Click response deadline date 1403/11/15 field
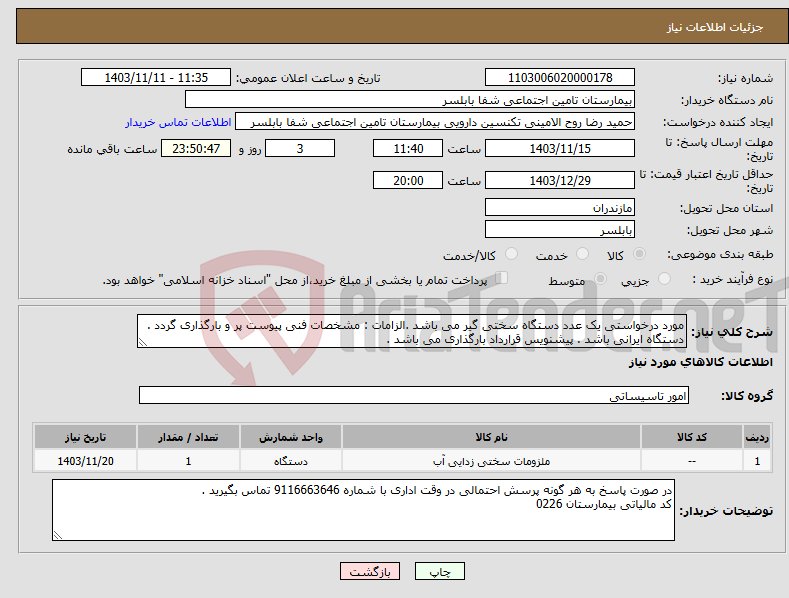 coord(560,148)
